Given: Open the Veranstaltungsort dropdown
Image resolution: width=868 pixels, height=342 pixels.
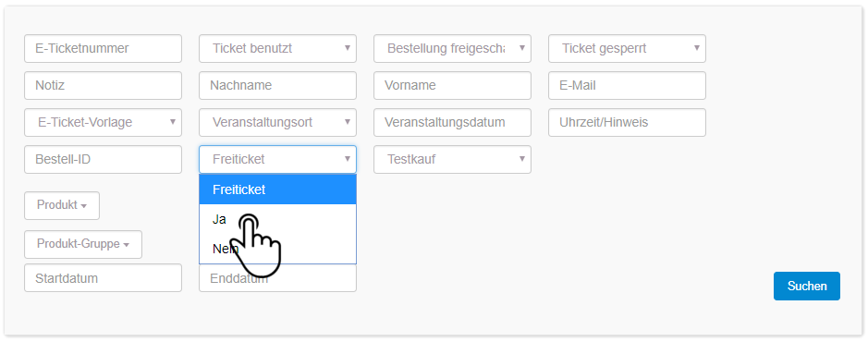Looking at the screenshot, I should point(277,122).
